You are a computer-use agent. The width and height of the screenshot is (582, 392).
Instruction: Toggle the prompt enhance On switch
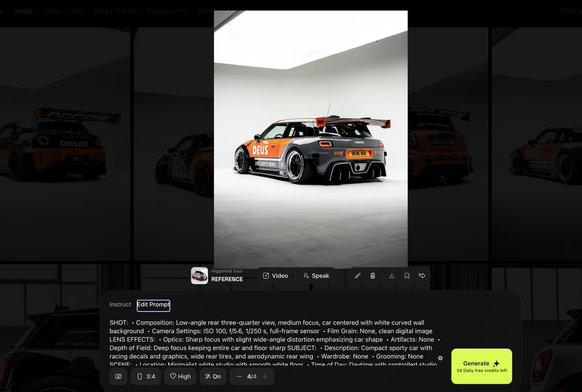[x=213, y=376]
